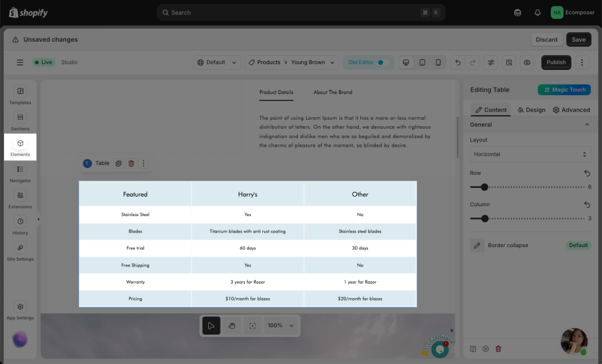The height and width of the screenshot is (364, 602).
Task: Click the Magic Touch button
Action: pyautogui.click(x=564, y=90)
